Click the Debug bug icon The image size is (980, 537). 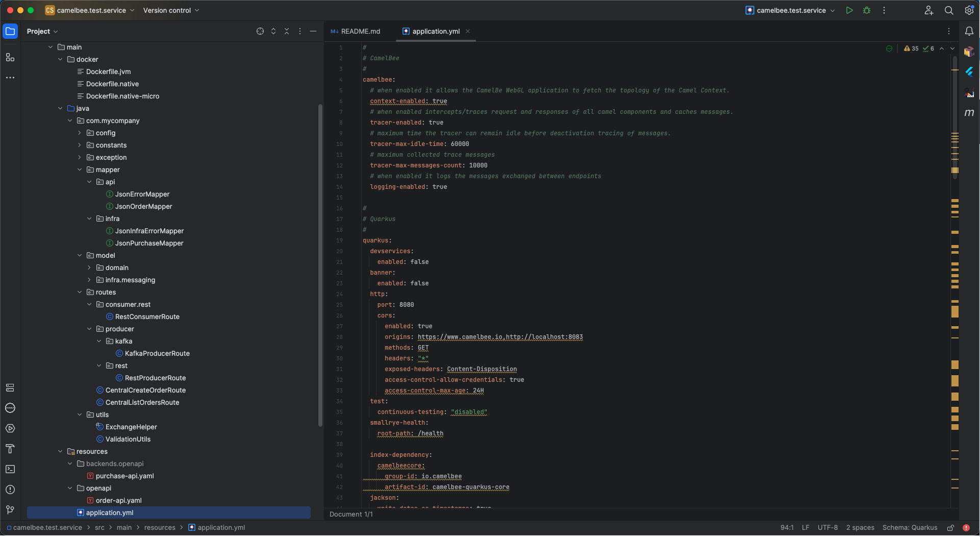(867, 10)
